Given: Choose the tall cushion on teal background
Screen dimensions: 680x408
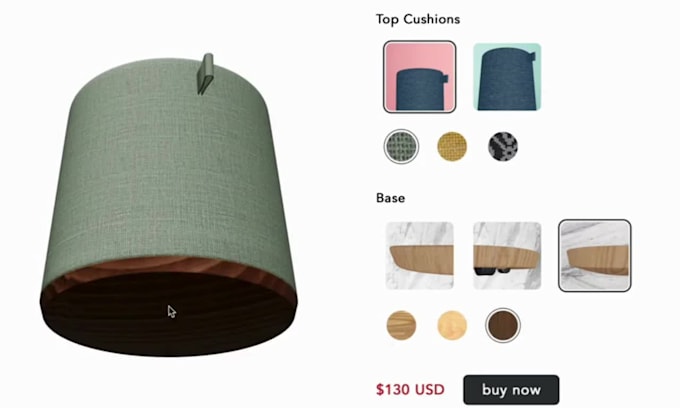Looking at the screenshot, I should [x=507, y=77].
